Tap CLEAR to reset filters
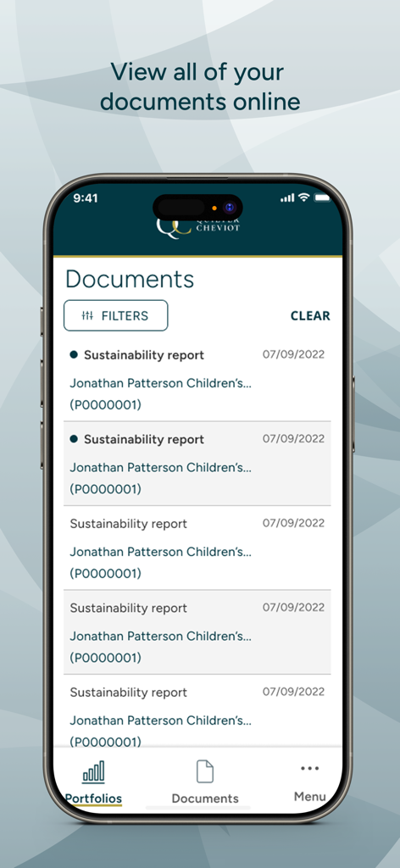 (x=310, y=316)
